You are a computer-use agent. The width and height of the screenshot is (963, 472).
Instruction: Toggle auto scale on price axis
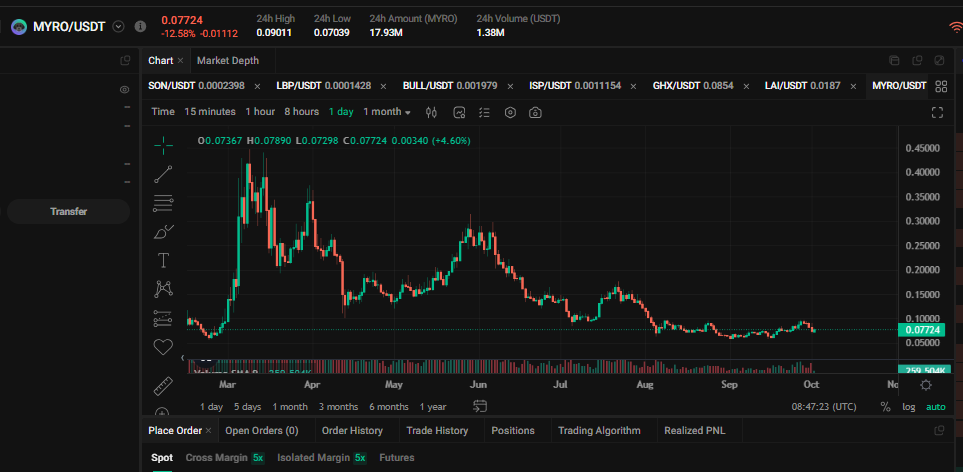pyautogui.click(x=936, y=406)
